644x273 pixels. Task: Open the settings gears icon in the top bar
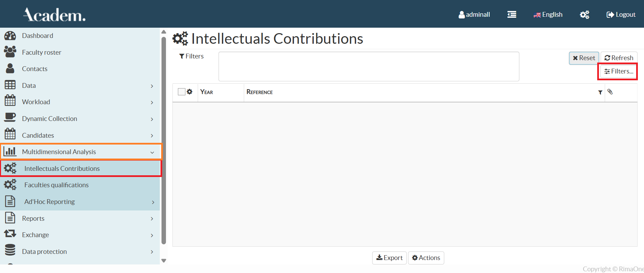point(584,14)
